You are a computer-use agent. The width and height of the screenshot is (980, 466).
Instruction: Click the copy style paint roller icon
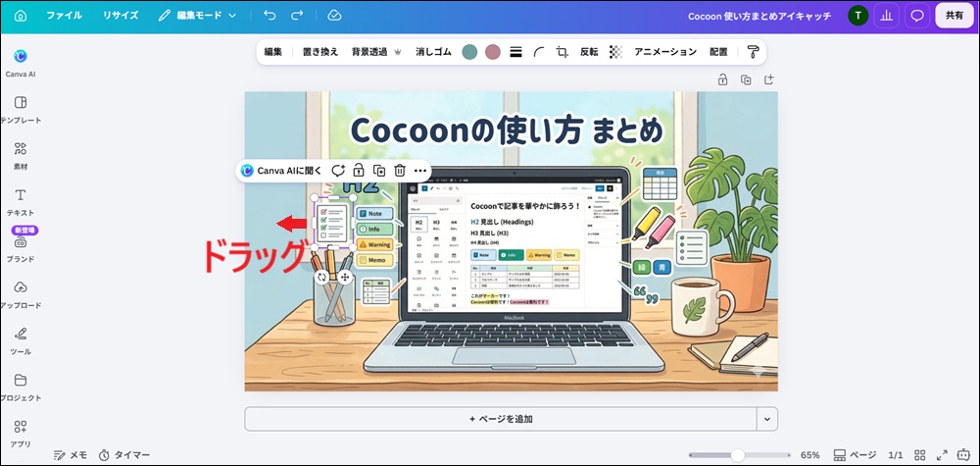point(754,52)
